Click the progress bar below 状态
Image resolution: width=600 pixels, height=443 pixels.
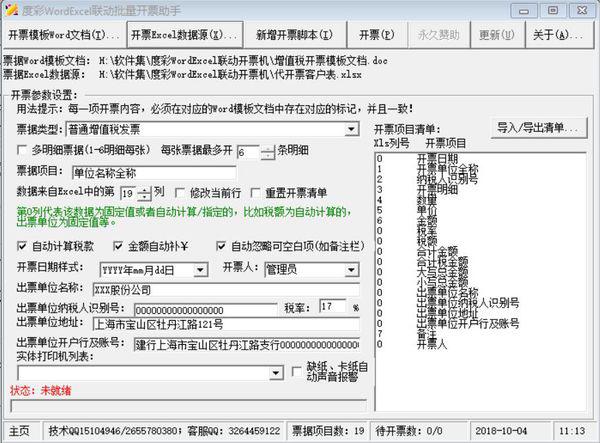(x=188, y=406)
